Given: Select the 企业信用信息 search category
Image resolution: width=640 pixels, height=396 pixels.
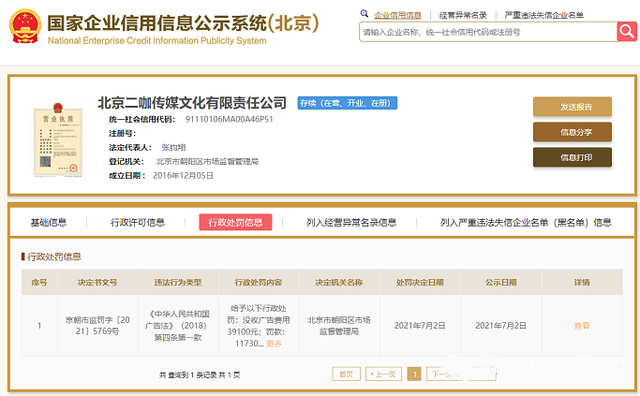Looking at the screenshot, I should point(398,16).
